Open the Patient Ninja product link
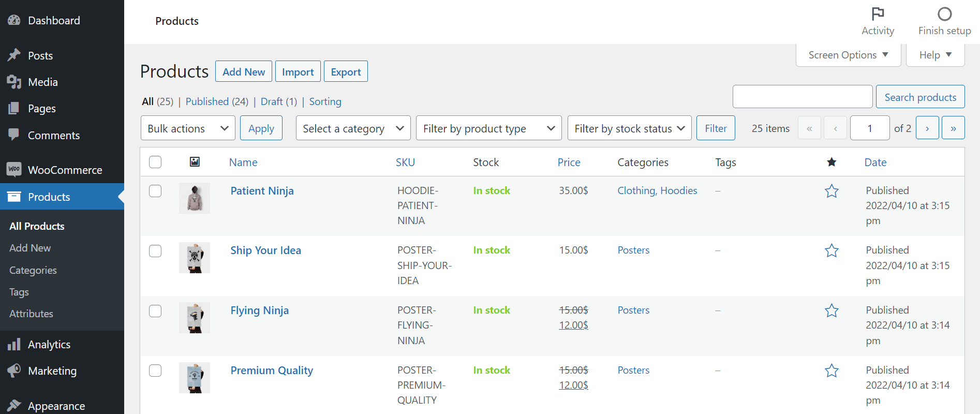 [262, 191]
